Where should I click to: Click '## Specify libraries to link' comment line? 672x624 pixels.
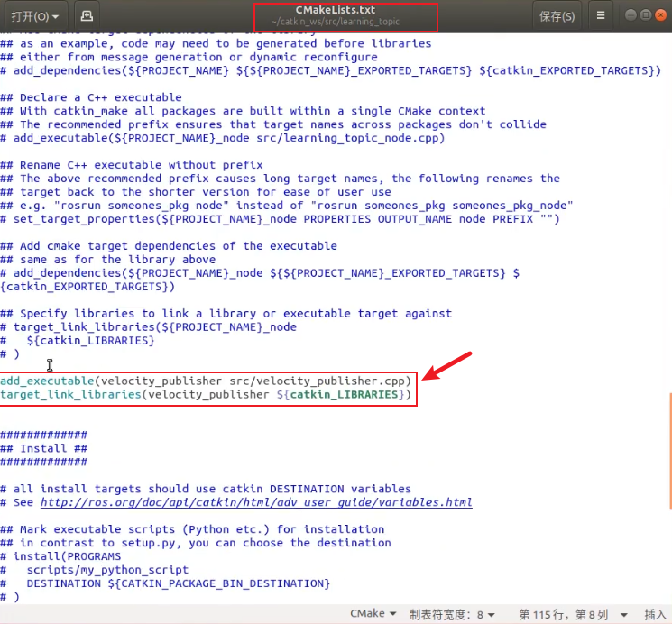(226, 313)
